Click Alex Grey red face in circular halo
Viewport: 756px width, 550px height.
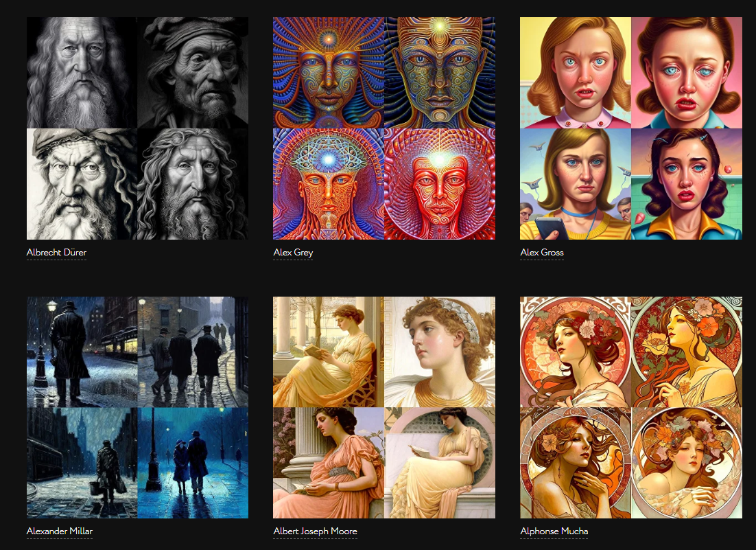point(440,184)
